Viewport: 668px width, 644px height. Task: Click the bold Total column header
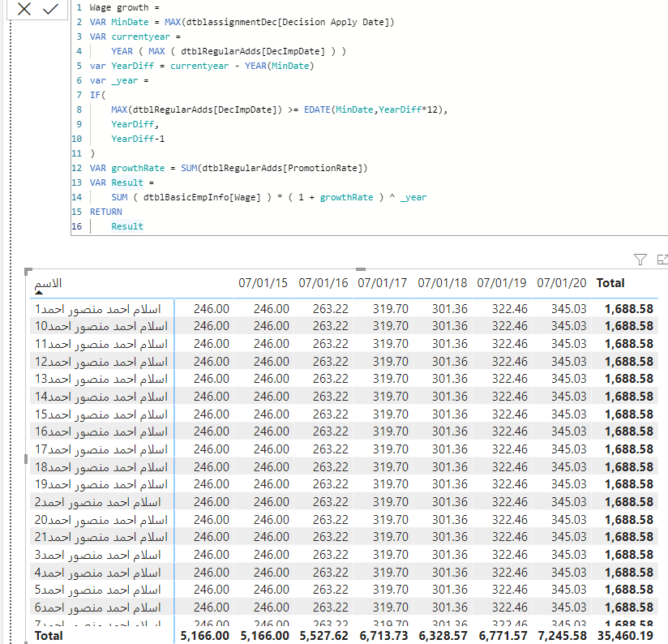coord(610,283)
